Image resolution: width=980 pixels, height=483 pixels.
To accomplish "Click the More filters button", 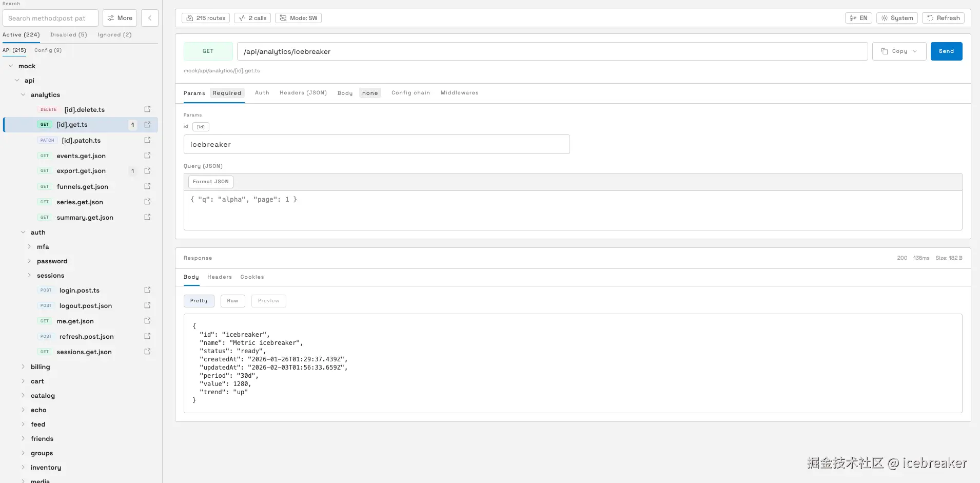I will 120,18.
